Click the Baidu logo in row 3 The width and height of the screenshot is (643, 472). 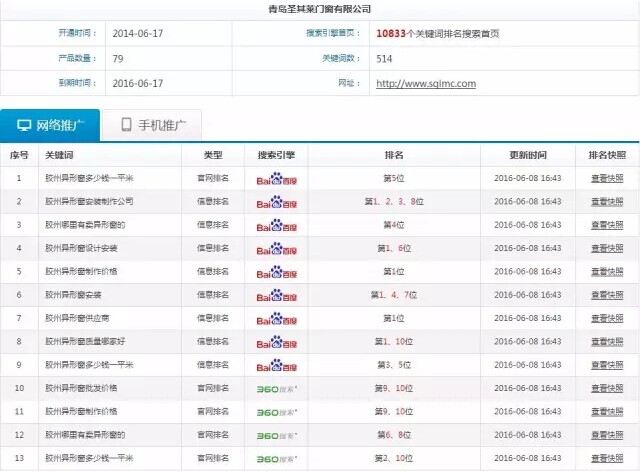click(x=276, y=226)
